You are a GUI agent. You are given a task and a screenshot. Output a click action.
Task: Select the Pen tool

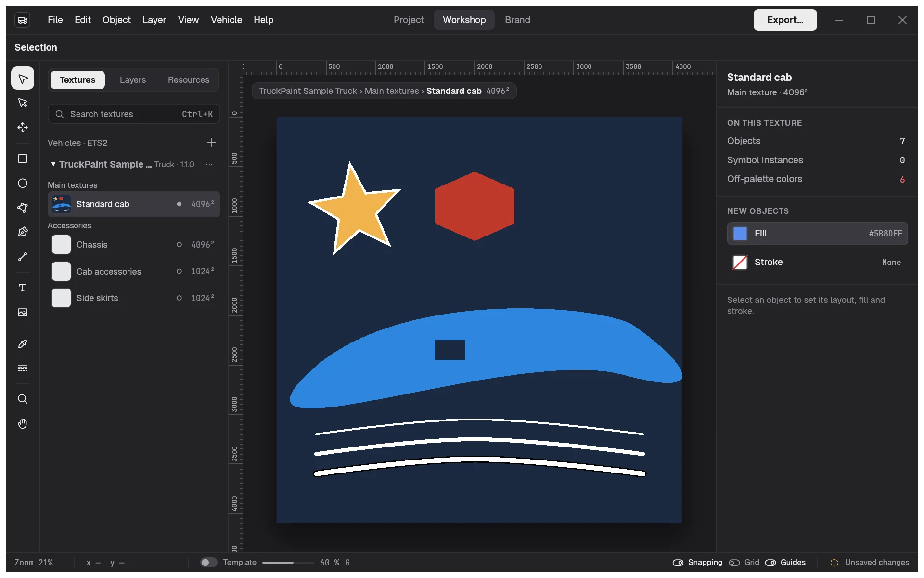pos(23,232)
